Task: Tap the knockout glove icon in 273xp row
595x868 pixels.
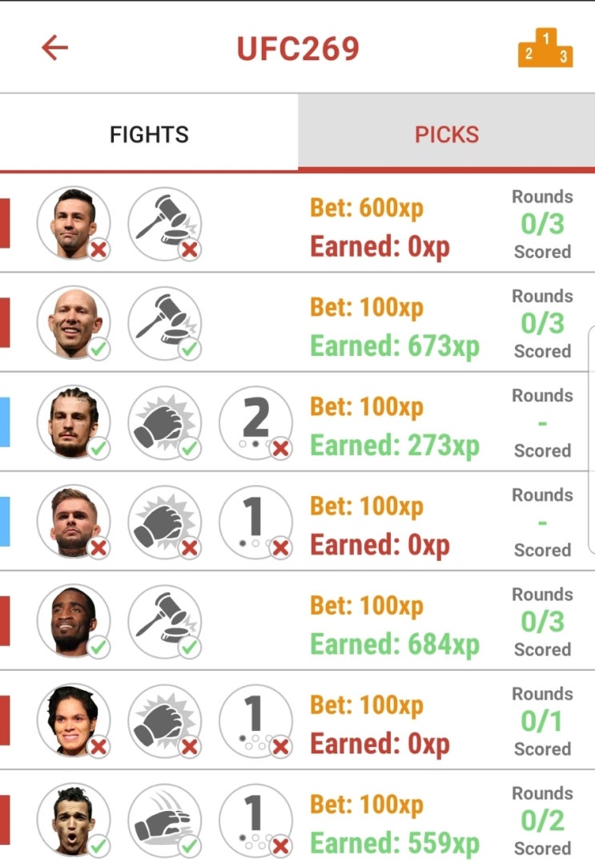Action: coord(165,422)
